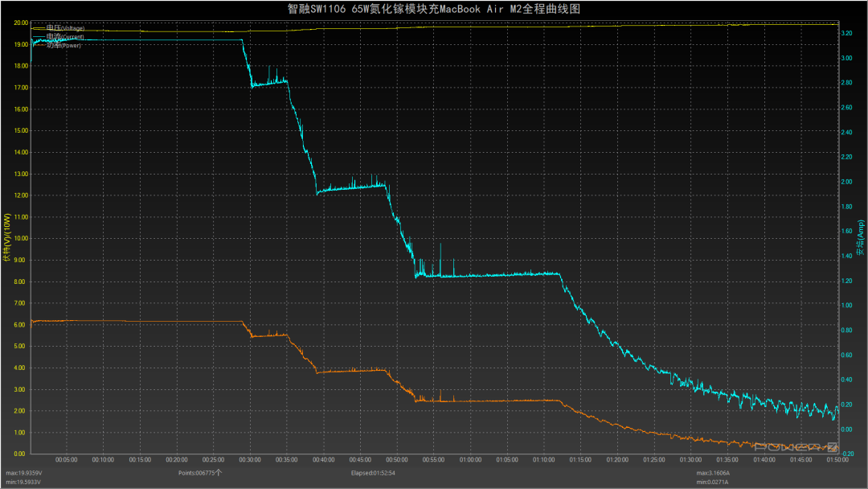Click the 电流(Current) legend entry

[x=59, y=36]
